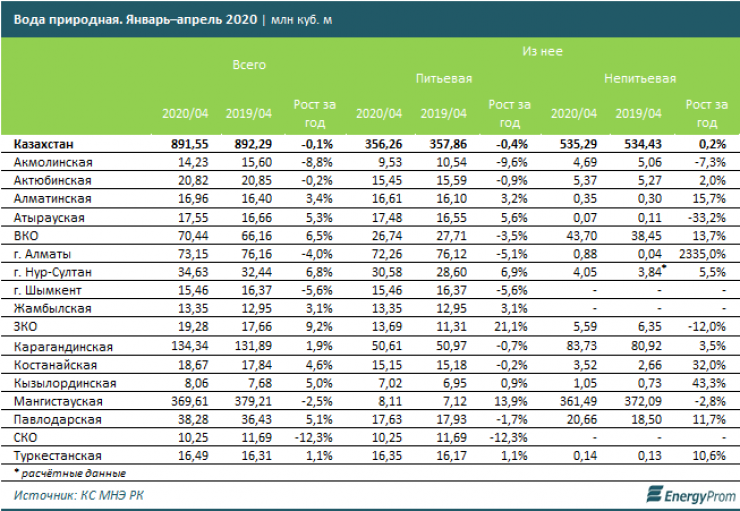Select the 'Туркестанская' region row label

pyautogui.click(x=56, y=455)
